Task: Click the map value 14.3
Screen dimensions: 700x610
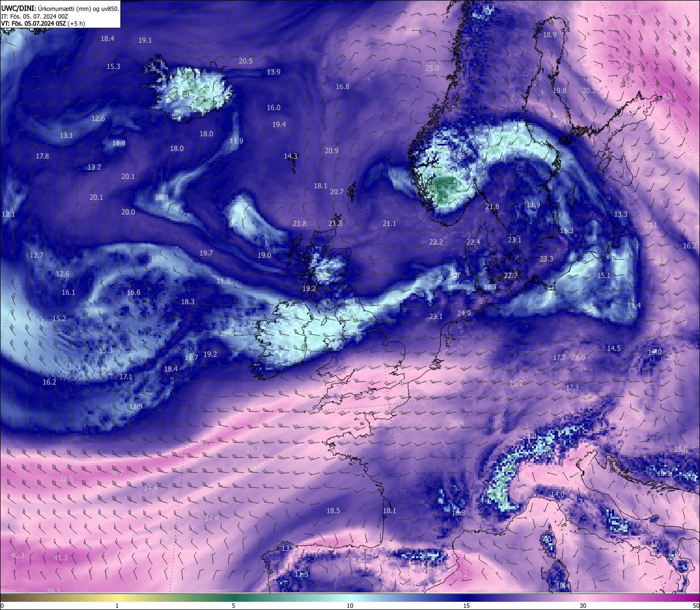Action: pos(290,156)
